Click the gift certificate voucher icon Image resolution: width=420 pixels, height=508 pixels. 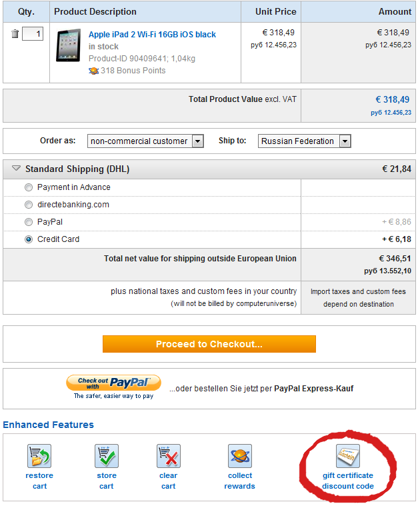(x=348, y=456)
